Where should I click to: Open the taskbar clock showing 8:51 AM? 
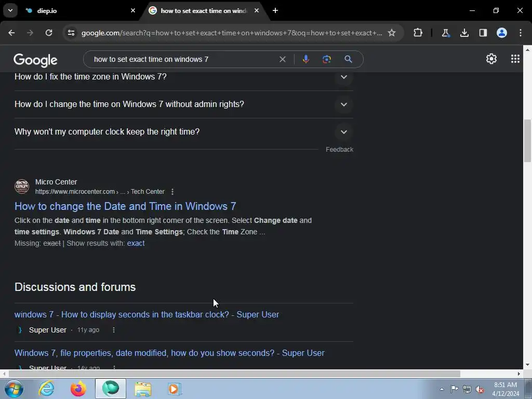(x=506, y=389)
